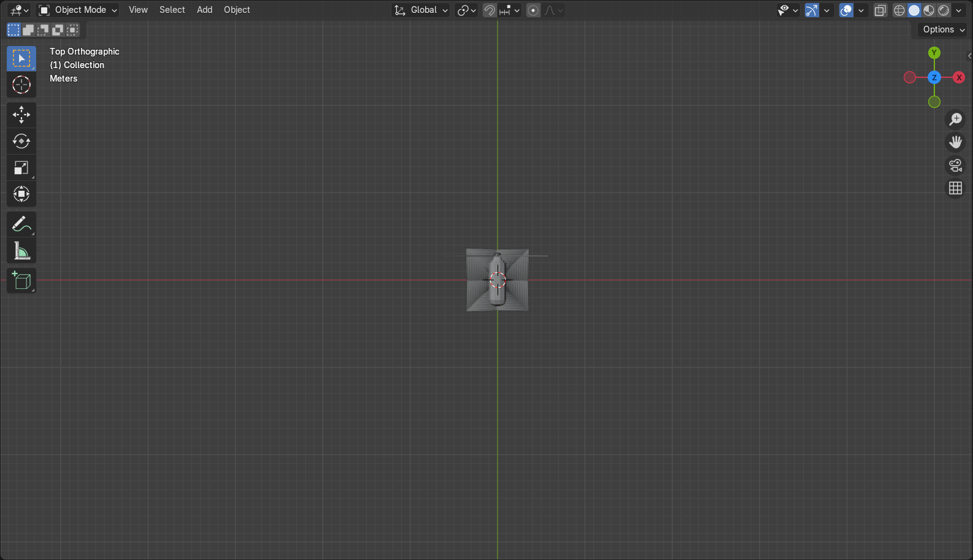Switch to Rendered shading
Screen dimensions: 973x560
coord(944,10)
